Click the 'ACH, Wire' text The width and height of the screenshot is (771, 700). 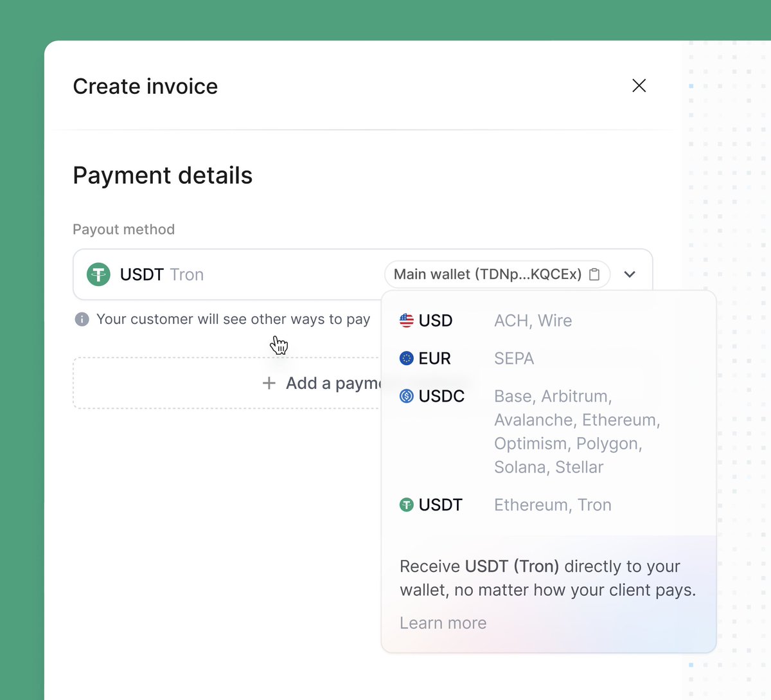[533, 320]
